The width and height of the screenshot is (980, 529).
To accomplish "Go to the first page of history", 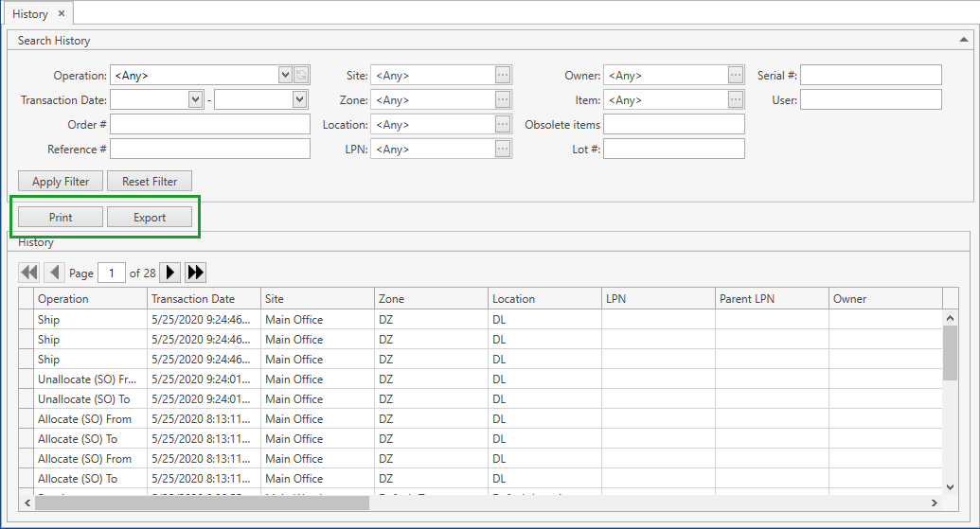I will 29,273.
